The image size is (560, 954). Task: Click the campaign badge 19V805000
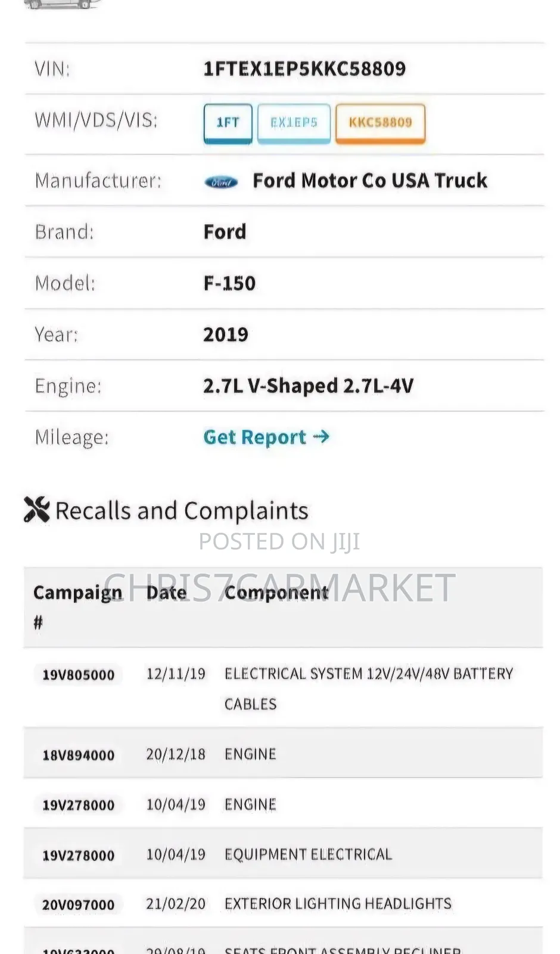(x=77, y=675)
